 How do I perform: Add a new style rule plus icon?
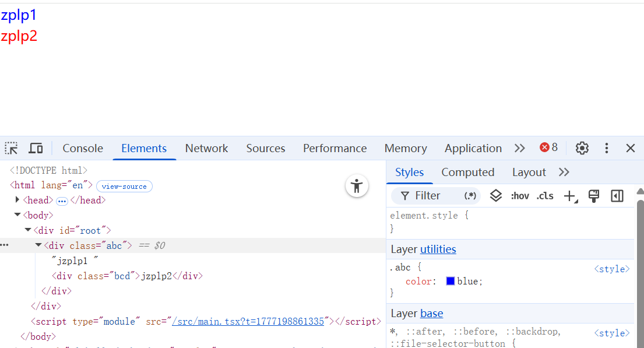(x=571, y=196)
